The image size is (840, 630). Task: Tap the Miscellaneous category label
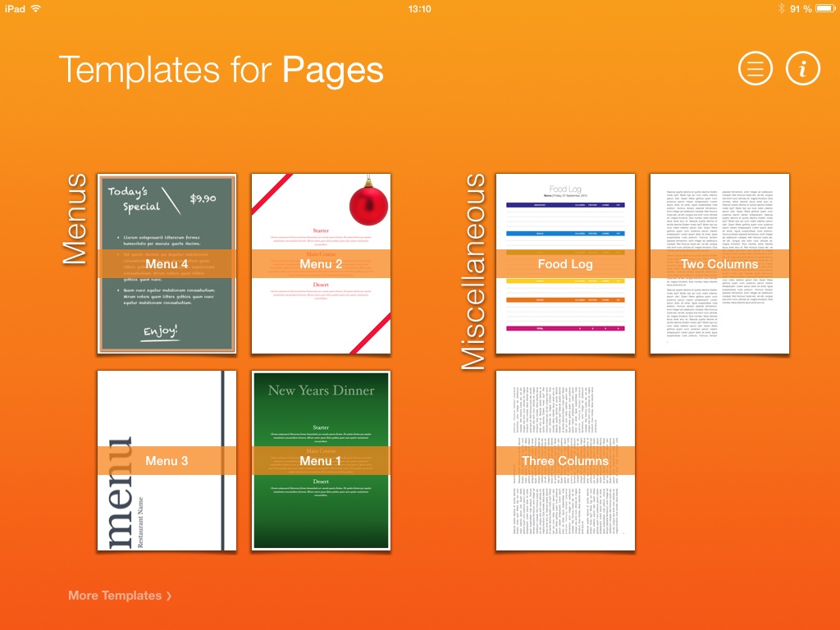coord(474,272)
